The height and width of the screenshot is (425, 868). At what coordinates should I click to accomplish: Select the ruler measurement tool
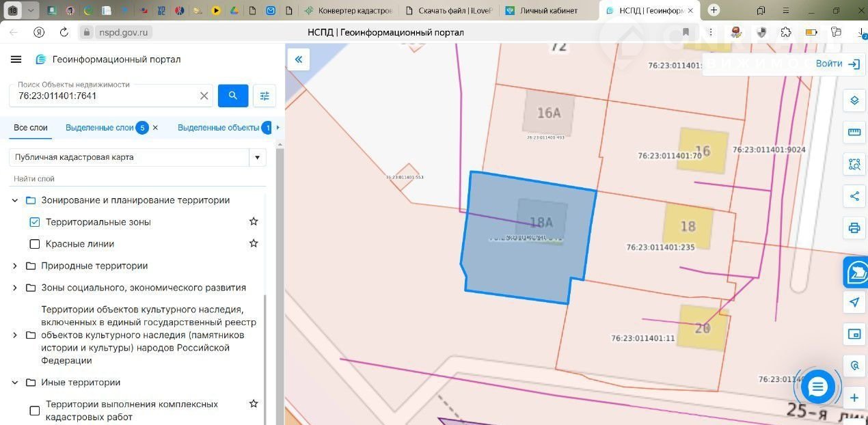click(854, 132)
